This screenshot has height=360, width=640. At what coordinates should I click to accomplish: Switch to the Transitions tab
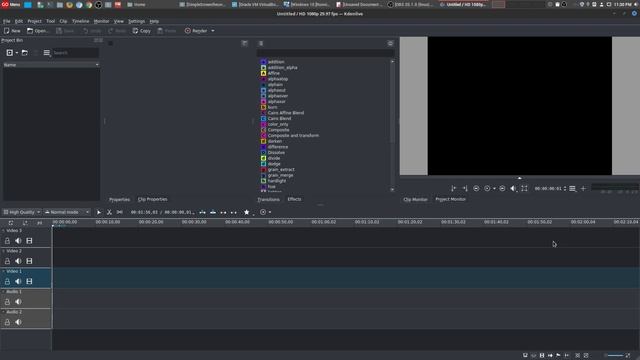tap(268, 200)
